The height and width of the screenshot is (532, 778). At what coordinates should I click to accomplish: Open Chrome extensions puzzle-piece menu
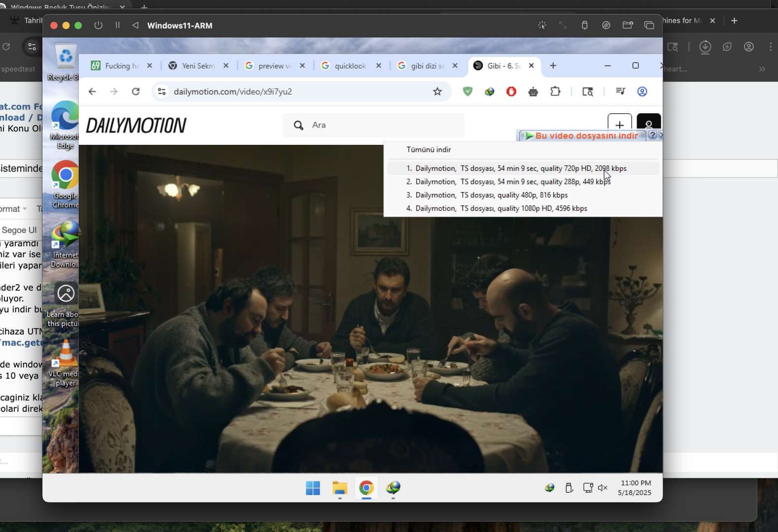pyautogui.click(x=555, y=91)
